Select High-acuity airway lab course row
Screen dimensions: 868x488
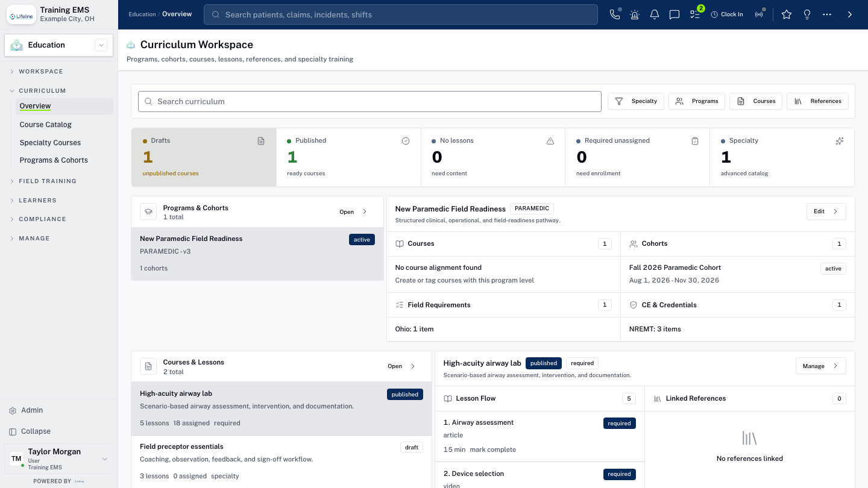point(281,408)
